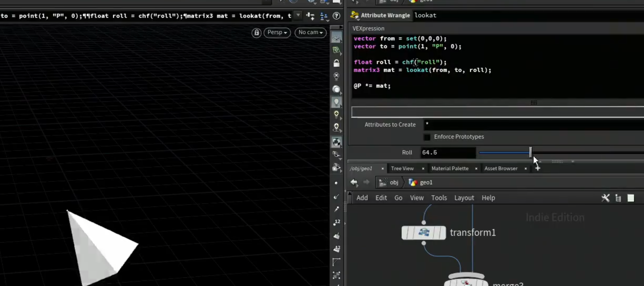644x286 pixels.
Task: Toggle the headlight bulb icon in the display toolbar
Action: click(336, 102)
